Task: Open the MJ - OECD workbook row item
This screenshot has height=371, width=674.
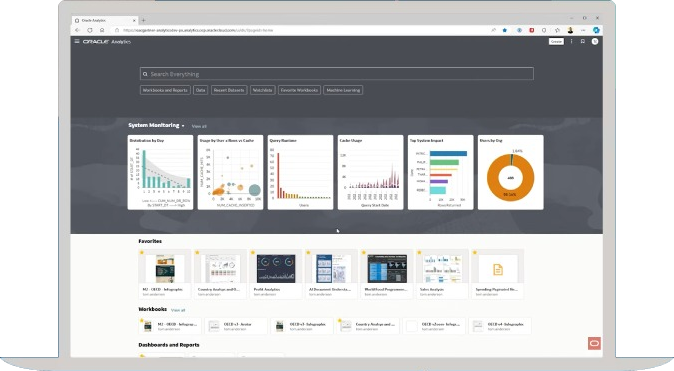Action: tap(170, 326)
